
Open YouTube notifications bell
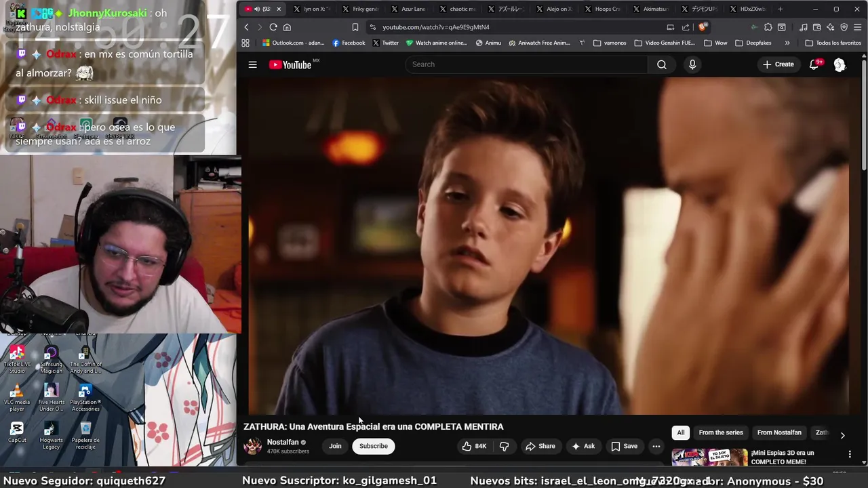pyautogui.click(x=814, y=64)
